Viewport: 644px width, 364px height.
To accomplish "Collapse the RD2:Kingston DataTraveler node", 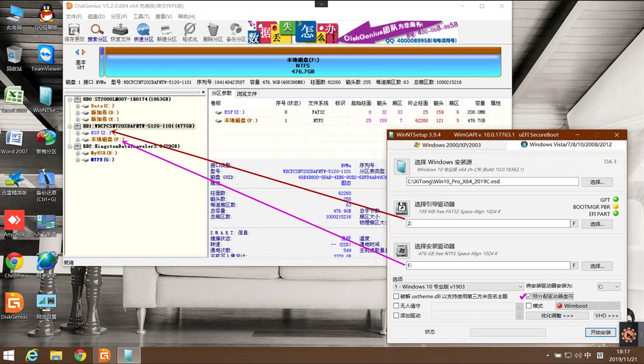I will (70, 146).
